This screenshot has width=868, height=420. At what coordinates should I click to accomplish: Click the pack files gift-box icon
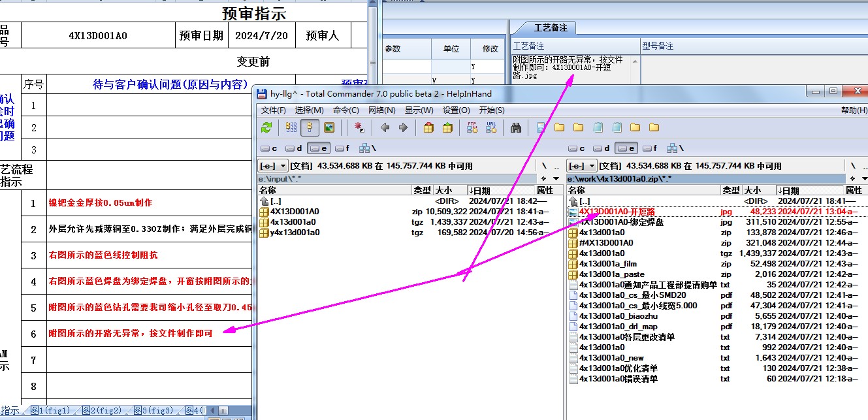(x=428, y=127)
